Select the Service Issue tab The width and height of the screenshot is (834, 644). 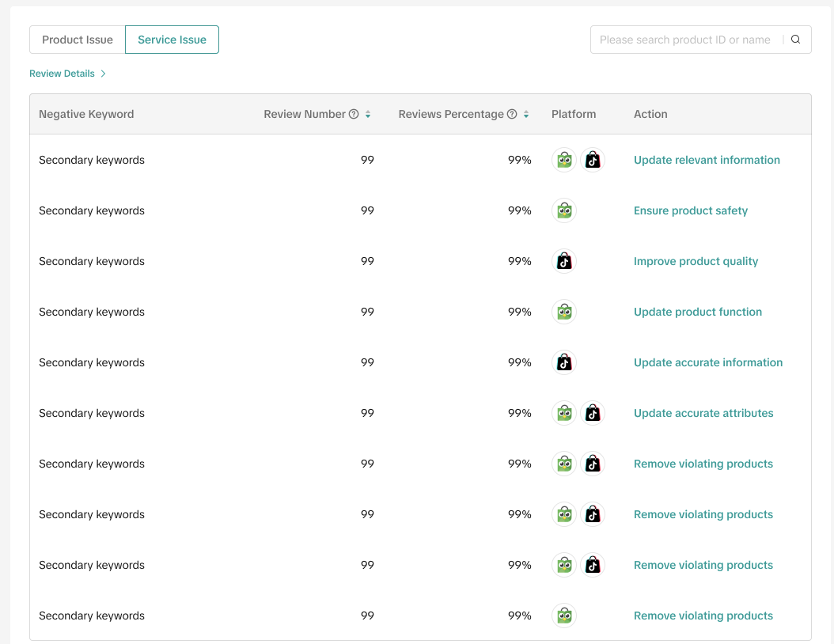point(172,40)
